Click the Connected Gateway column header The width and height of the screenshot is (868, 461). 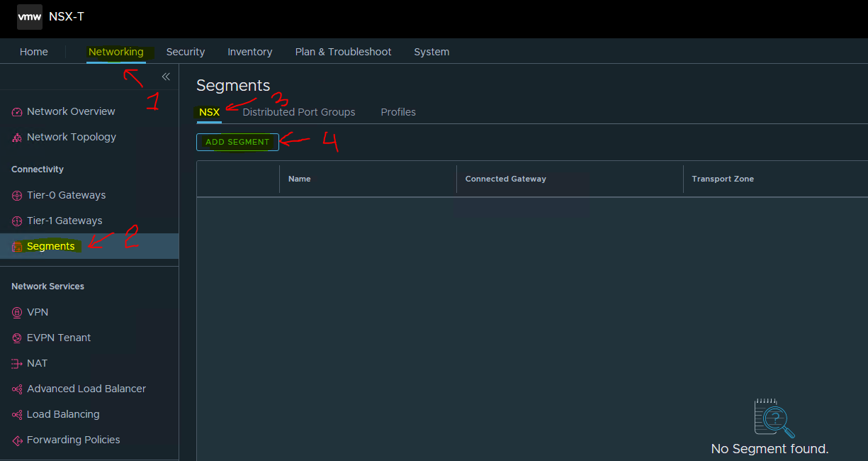506,179
